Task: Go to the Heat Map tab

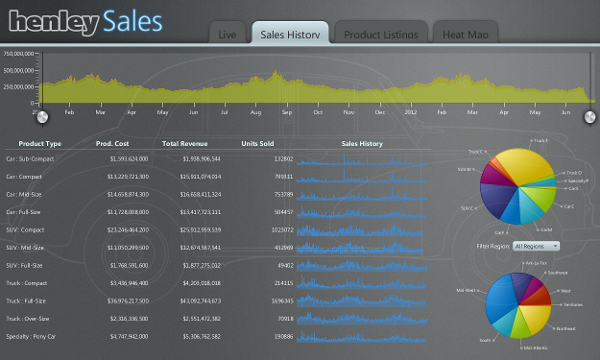Action: pyautogui.click(x=465, y=33)
